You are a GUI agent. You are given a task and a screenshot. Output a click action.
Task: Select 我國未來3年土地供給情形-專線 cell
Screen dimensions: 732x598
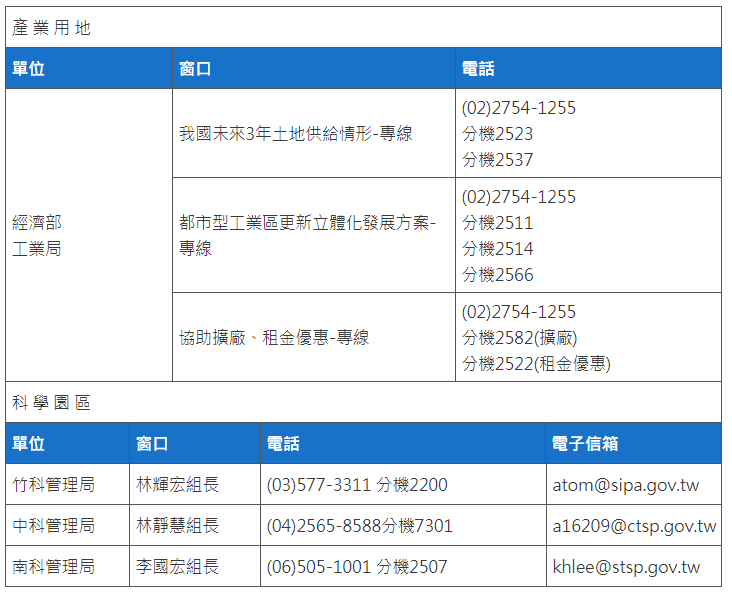pyautogui.click(x=314, y=134)
